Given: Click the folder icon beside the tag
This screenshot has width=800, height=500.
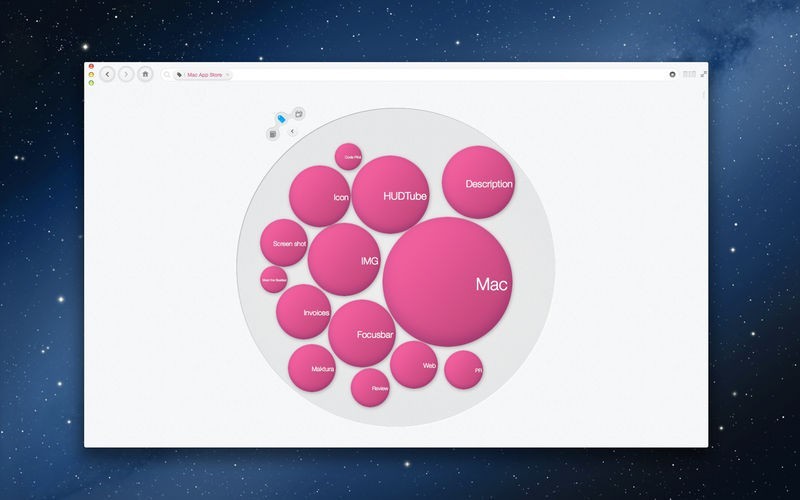Looking at the screenshot, I should (299, 113).
